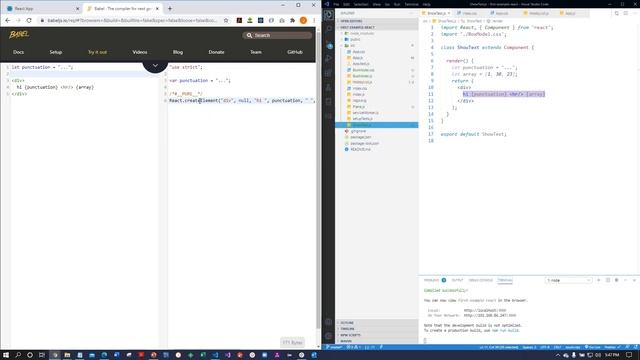Click Setup link in Babel navigation
Screen dimensions: 640x360
56,52
